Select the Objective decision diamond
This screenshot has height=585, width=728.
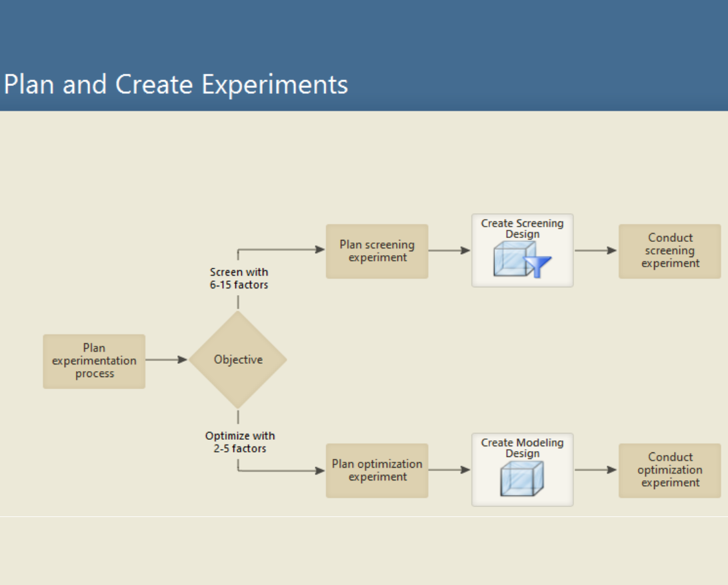[238, 360]
